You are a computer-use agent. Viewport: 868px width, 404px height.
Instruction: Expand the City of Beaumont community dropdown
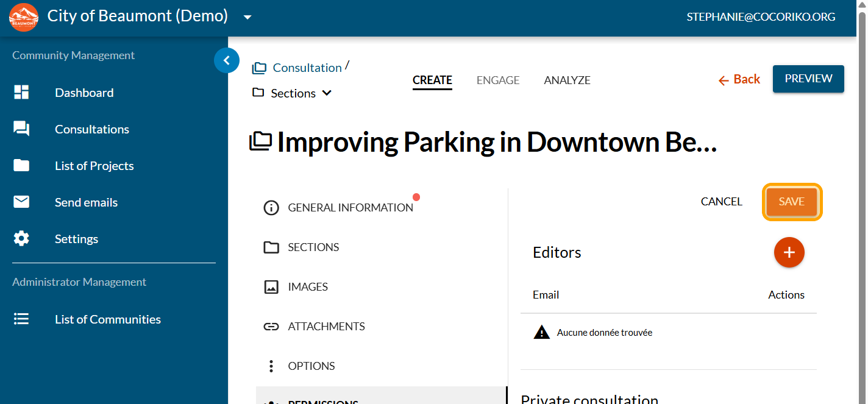247,17
